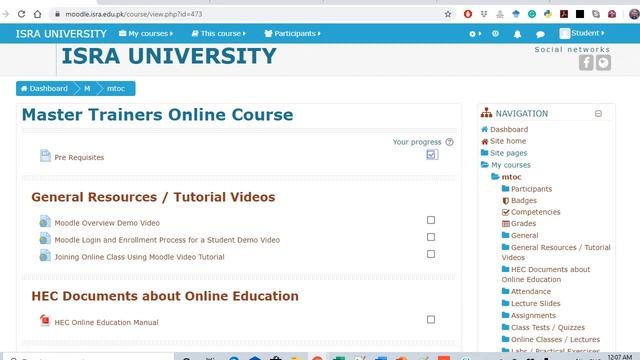Open Assignments in Navigation tree
Screen dimensions: 640x360
(x=533, y=316)
